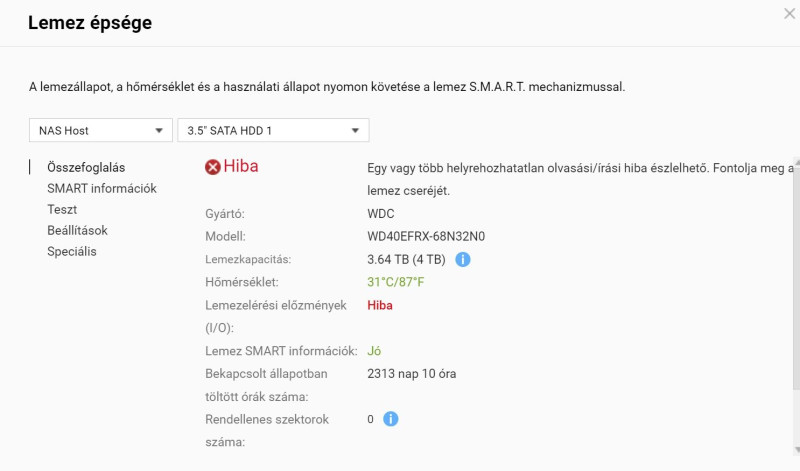Go to Beállítások section
The image size is (800, 471).
coord(77,230)
